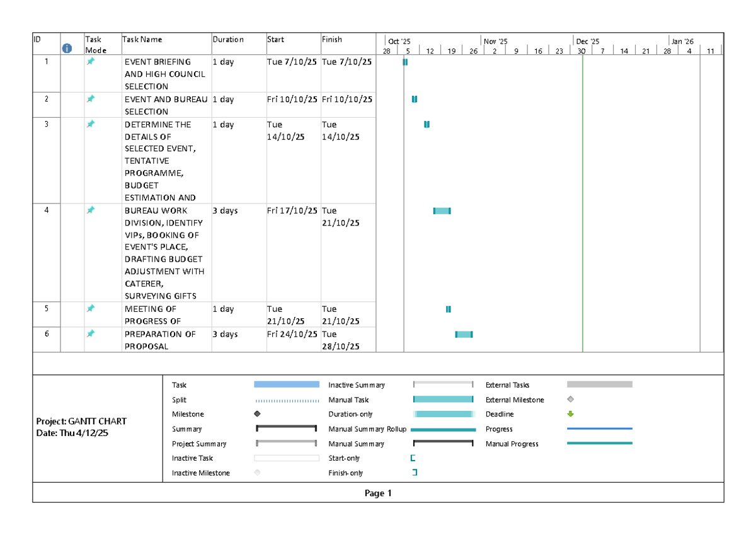Click the blue Task bar color sample in legend
The image size is (756, 535).
coord(285,384)
